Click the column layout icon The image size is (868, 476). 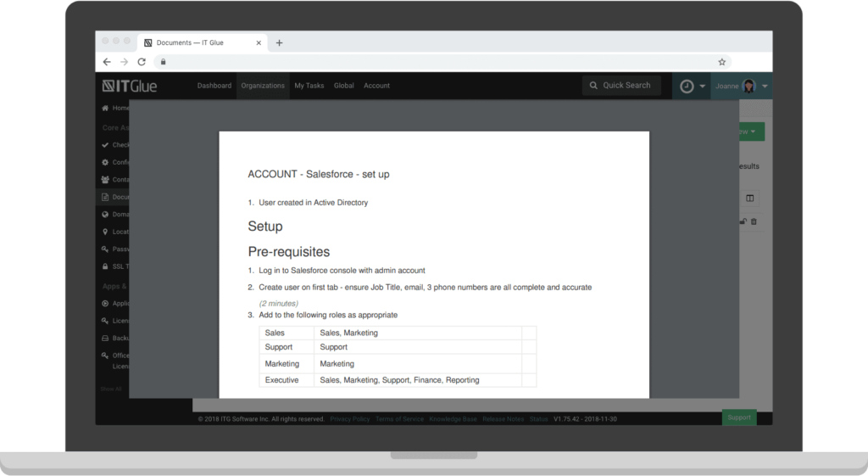[749, 198]
